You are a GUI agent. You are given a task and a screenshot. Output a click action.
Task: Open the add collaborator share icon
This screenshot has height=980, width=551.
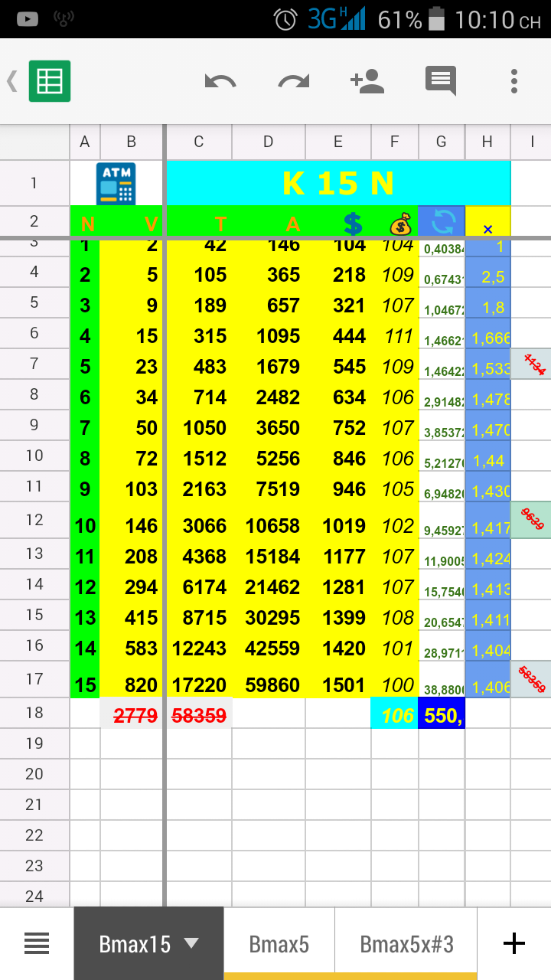(367, 81)
